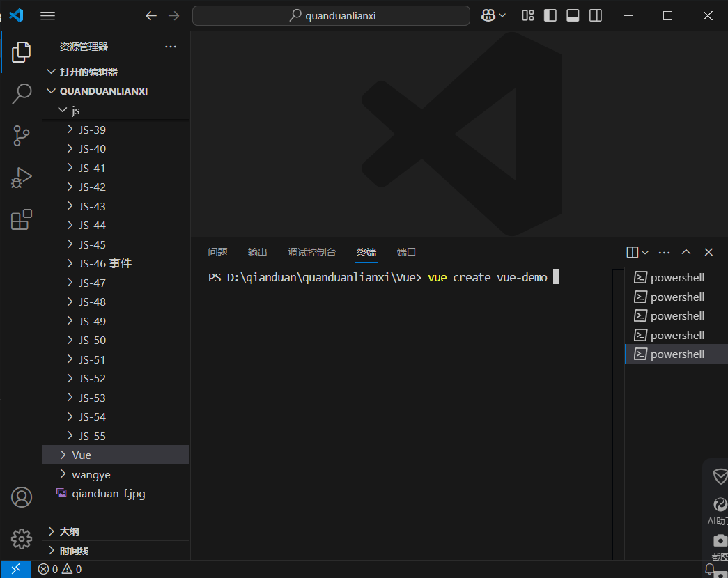
Task: Open errors and warnings status indicator
Action: click(60, 569)
